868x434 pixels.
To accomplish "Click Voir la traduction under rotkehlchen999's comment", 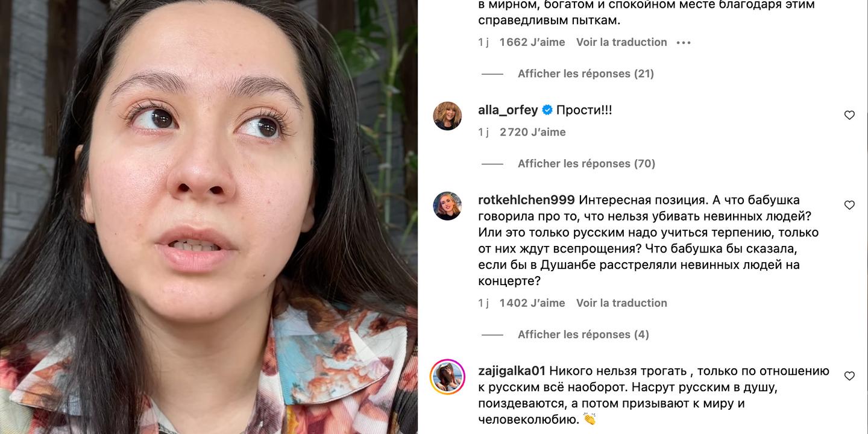I will click(621, 303).
